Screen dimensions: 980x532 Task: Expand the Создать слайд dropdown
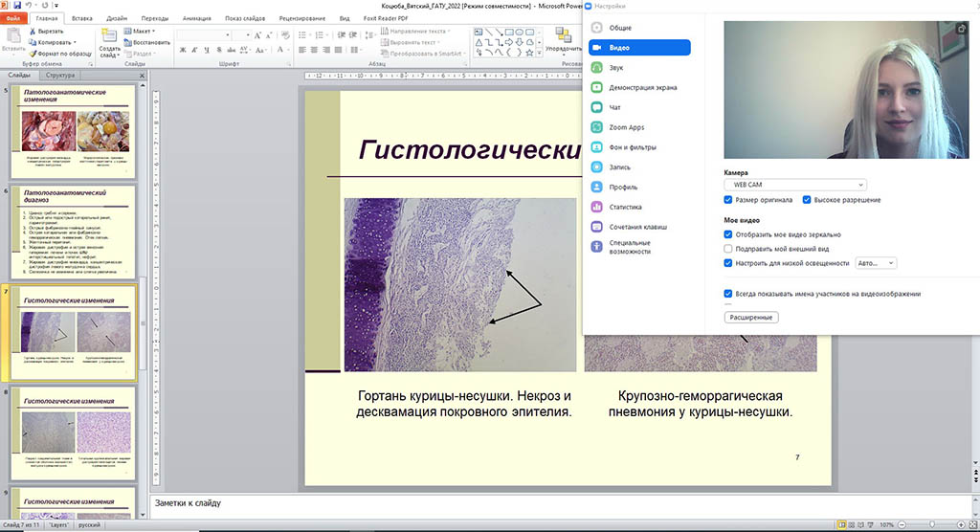[x=109, y=53]
